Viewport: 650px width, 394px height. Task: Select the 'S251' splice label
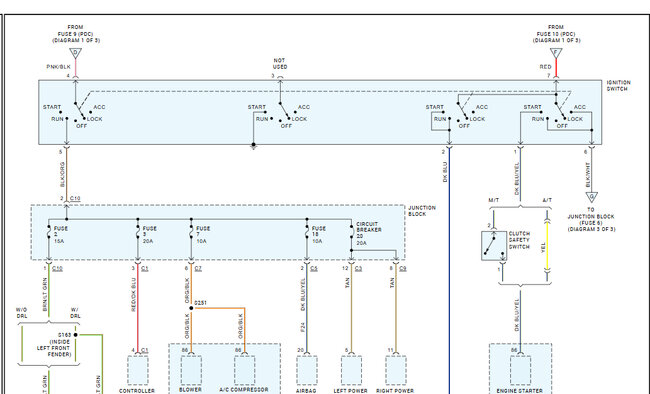click(x=200, y=303)
